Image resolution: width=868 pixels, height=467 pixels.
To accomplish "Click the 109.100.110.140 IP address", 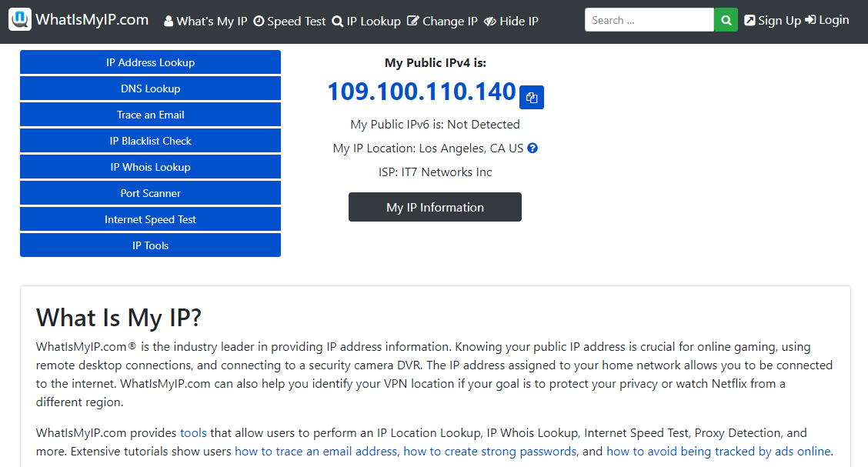I will tap(422, 92).
